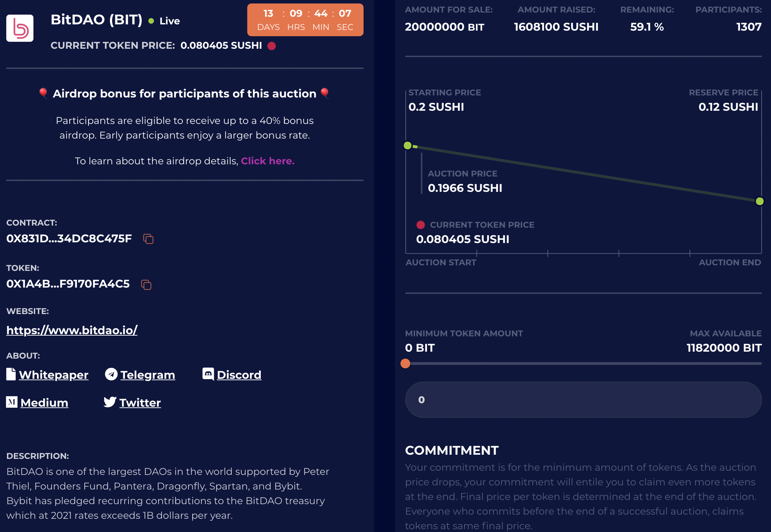Open the Telegram link
Image resolution: width=771 pixels, height=532 pixels.
[x=148, y=375]
